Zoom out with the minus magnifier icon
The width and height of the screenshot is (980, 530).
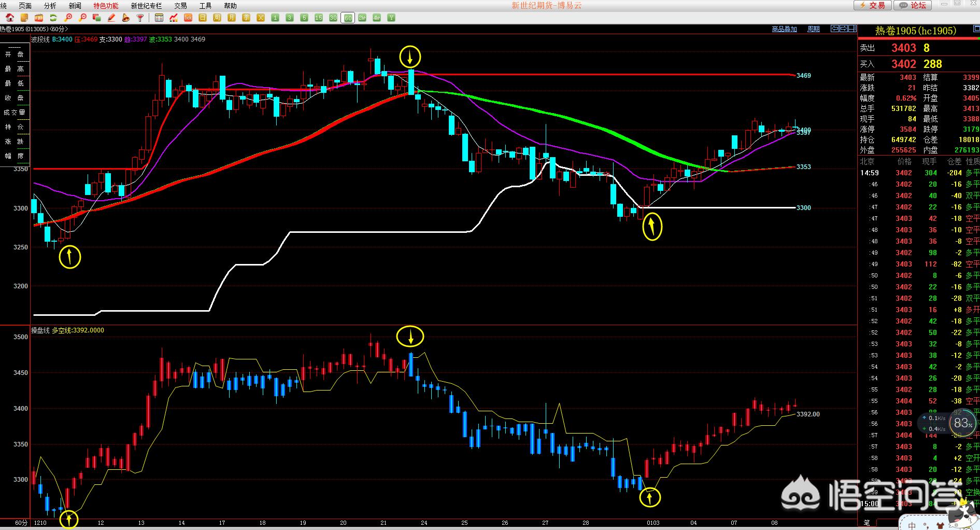[82, 18]
